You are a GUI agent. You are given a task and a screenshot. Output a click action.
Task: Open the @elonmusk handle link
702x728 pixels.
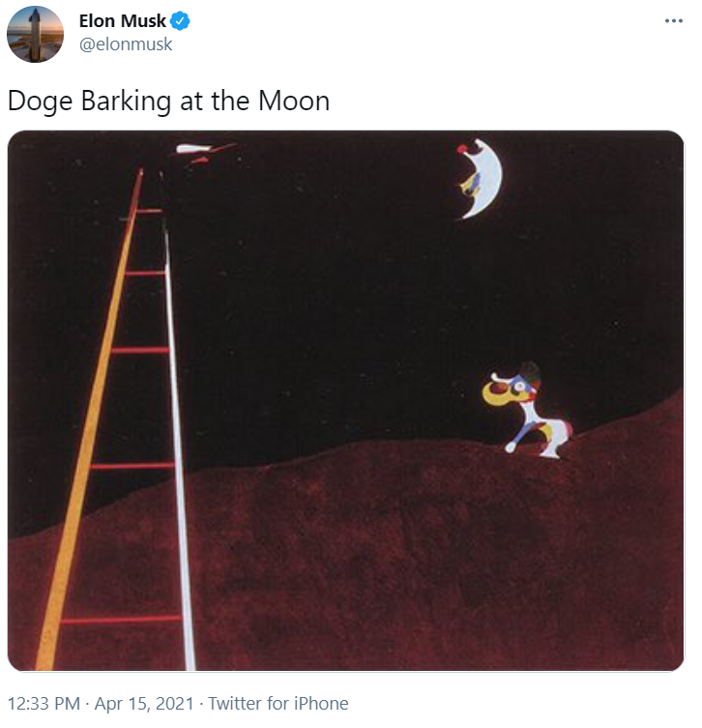126,44
